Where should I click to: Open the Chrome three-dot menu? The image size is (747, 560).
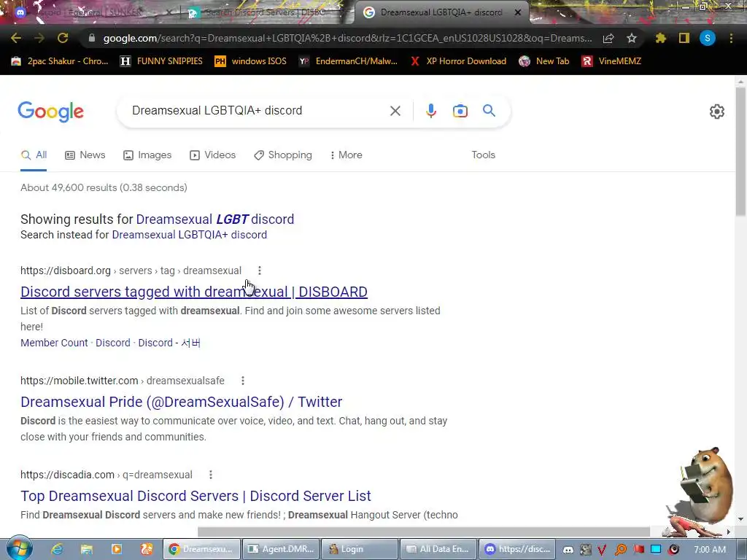click(731, 38)
